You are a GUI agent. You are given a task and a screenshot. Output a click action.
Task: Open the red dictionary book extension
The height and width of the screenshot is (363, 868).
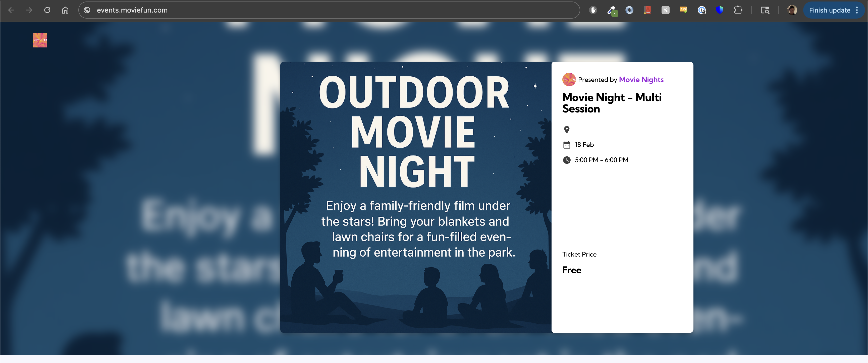647,10
